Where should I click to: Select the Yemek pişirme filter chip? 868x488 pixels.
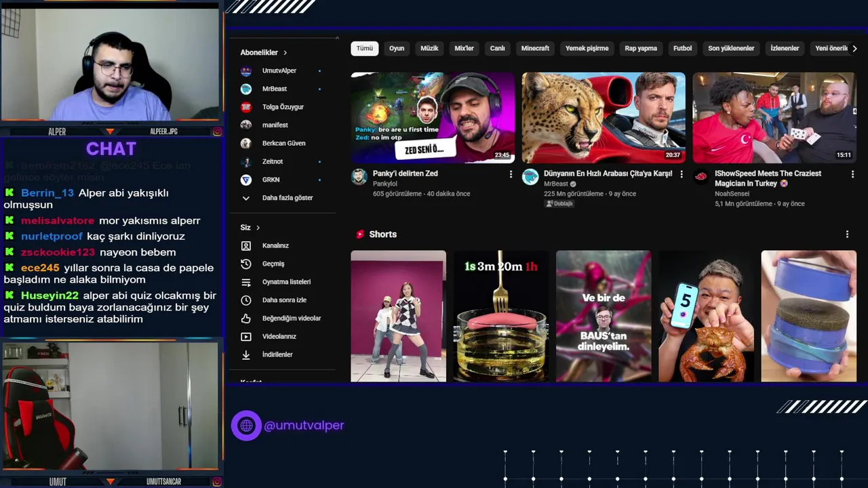tap(587, 48)
